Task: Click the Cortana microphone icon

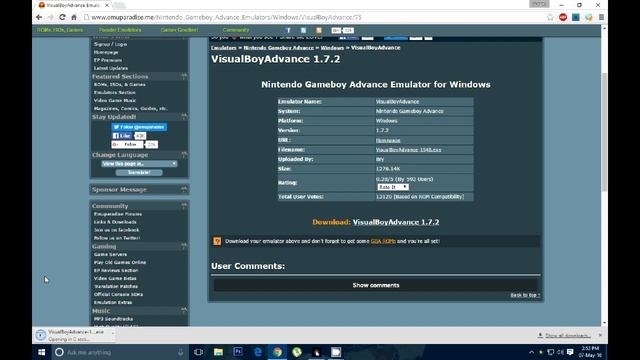Action: (x=180, y=352)
